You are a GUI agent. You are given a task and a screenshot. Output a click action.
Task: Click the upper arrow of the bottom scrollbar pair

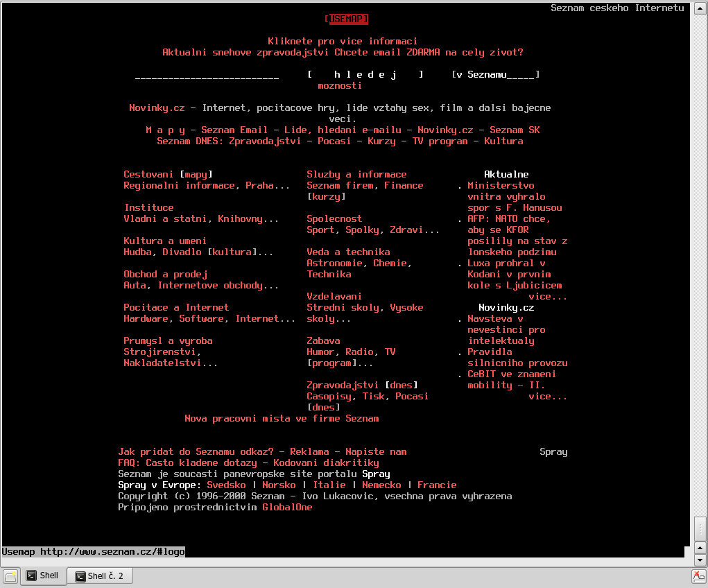click(700, 548)
